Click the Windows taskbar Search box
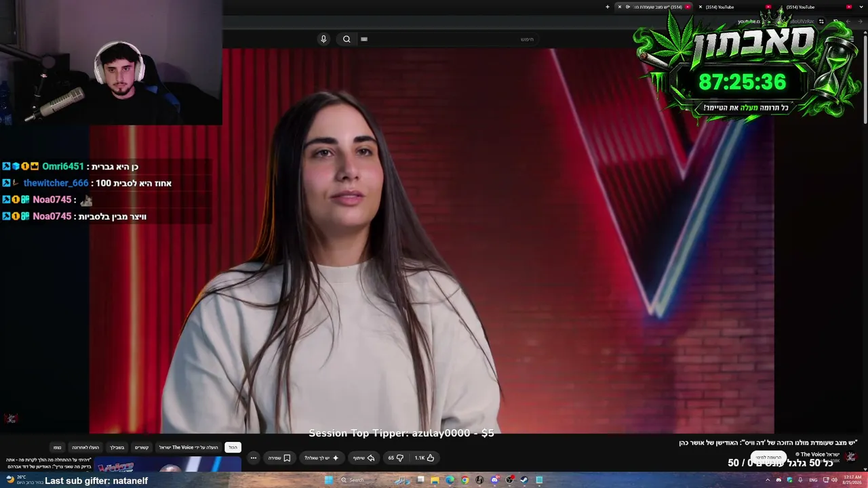The height and width of the screenshot is (488, 868). tap(375, 480)
